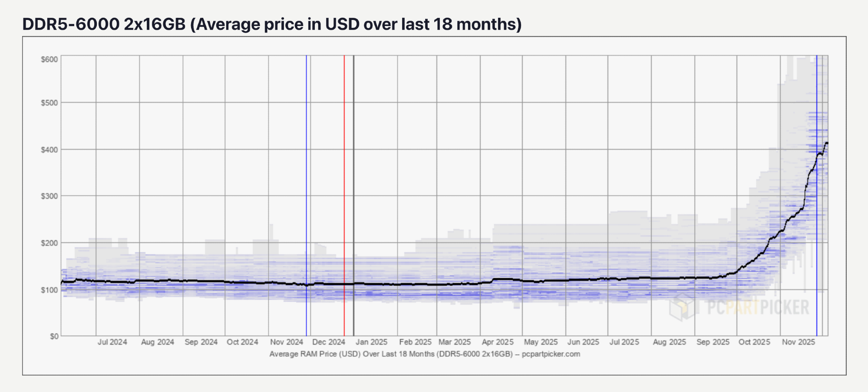
Task: Click the $400 y-axis label
Action: coord(50,150)
